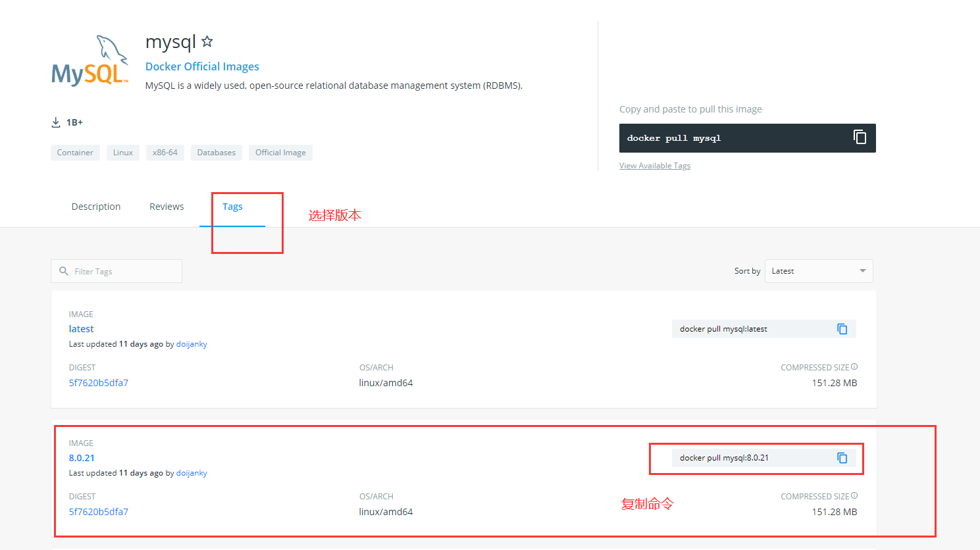980x550 pixels.
Task: Switch to the Description tab
Action: (x=96, y=207)
